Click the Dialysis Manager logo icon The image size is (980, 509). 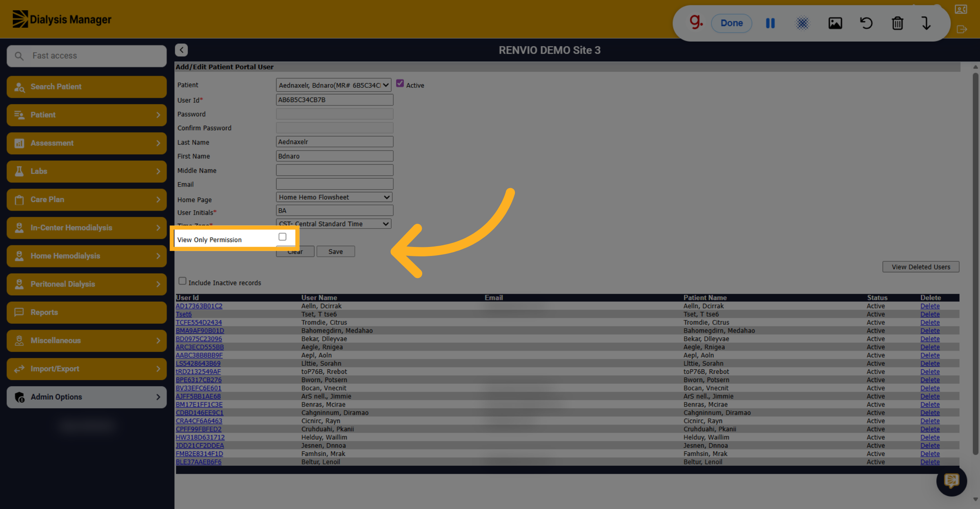point(20,19)
